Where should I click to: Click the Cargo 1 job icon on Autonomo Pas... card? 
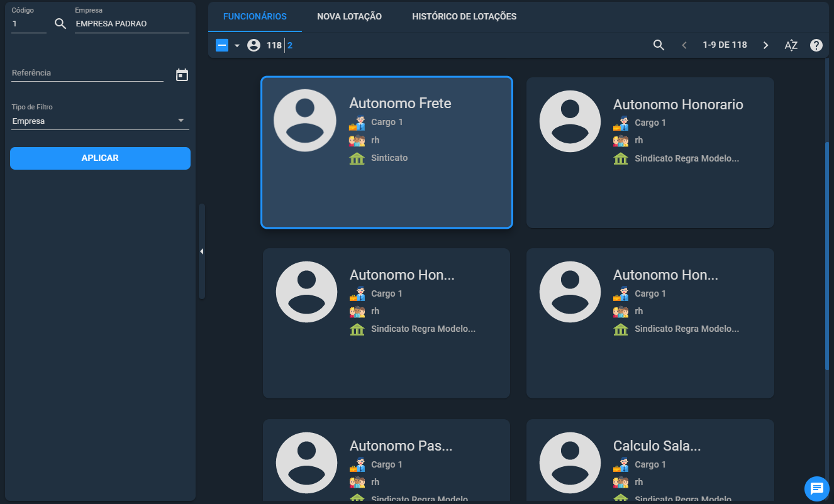[x=357, y=465]
